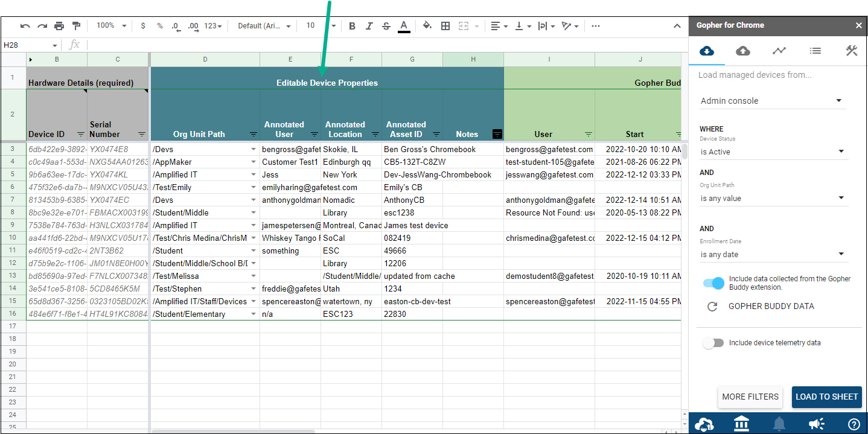Open the help question mark icon
The width and height of the screenshot is (868, 434).
[854, 424]
